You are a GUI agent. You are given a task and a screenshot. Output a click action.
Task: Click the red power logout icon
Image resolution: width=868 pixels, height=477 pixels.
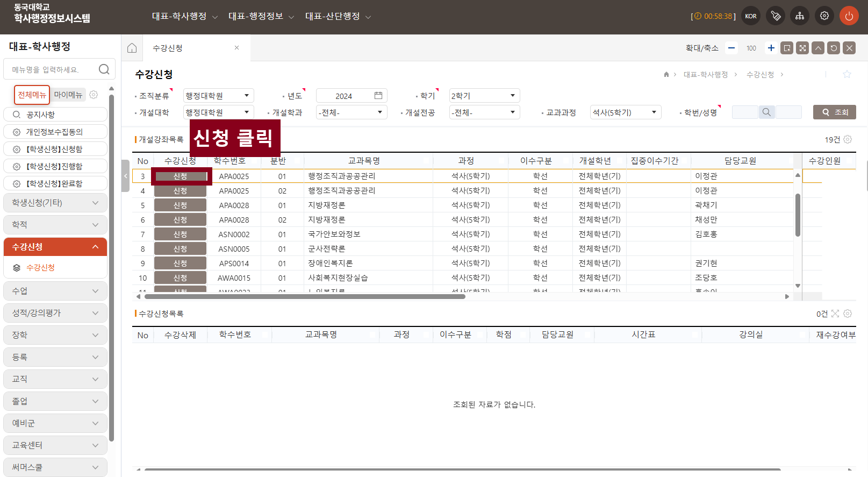pyautogui.click(x=849, y=16)
